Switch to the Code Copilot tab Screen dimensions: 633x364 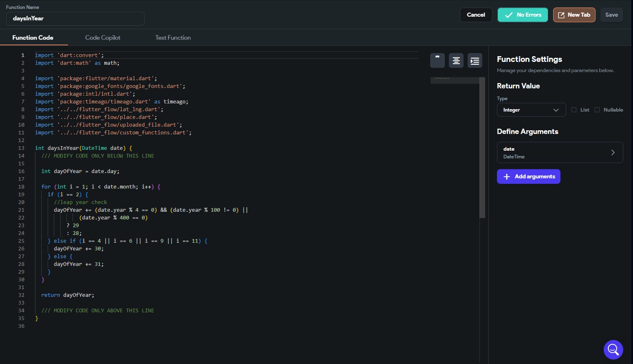103,37
